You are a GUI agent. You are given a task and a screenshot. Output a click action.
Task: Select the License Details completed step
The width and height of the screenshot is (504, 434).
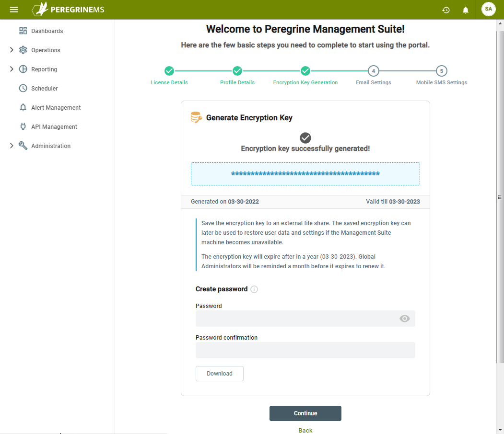click(169, 71)
